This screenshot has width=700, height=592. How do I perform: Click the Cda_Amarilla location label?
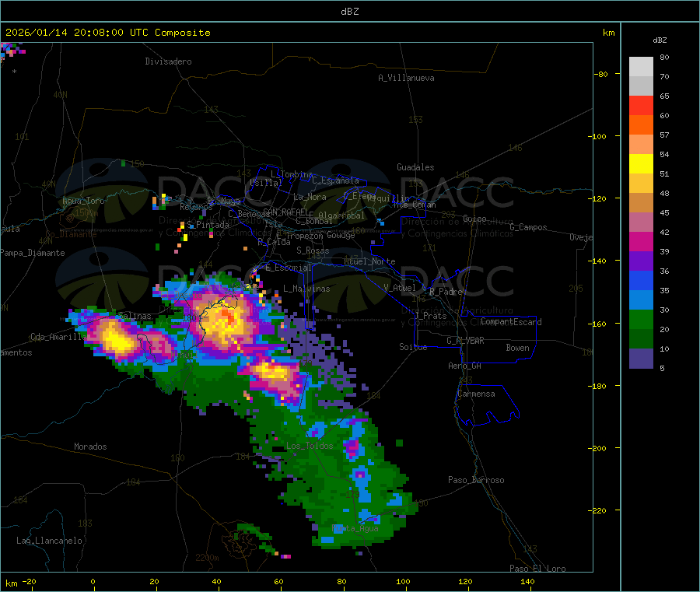tap(58, 337)
